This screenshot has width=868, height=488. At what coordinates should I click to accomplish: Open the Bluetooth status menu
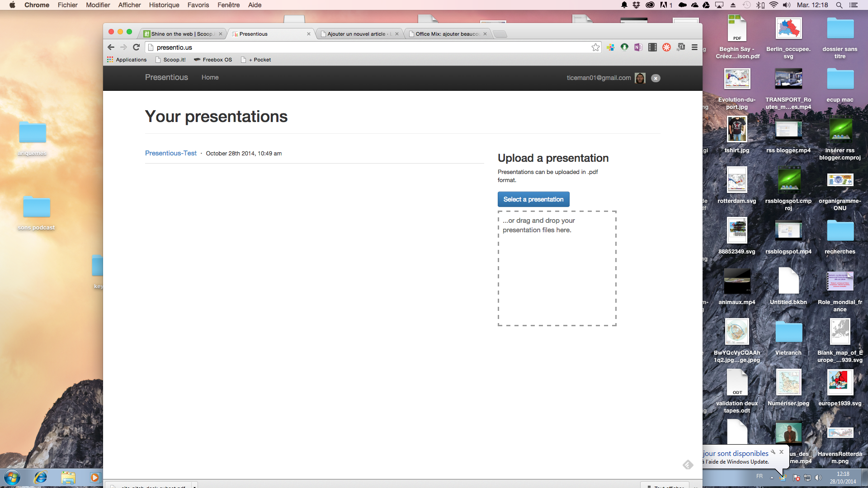tap(760, 5)
